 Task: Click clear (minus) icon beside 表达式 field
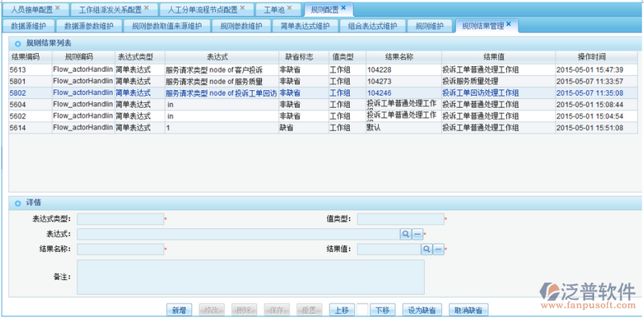click(x=417, y=234)
